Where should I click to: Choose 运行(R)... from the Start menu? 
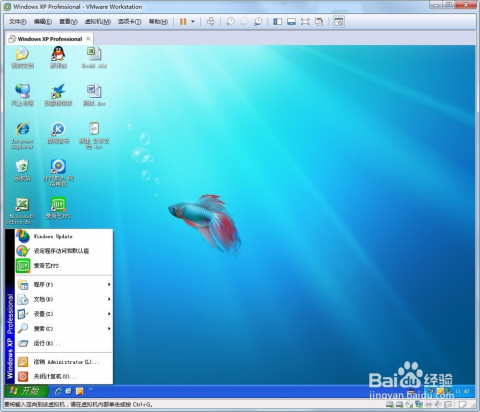point(64,343)
